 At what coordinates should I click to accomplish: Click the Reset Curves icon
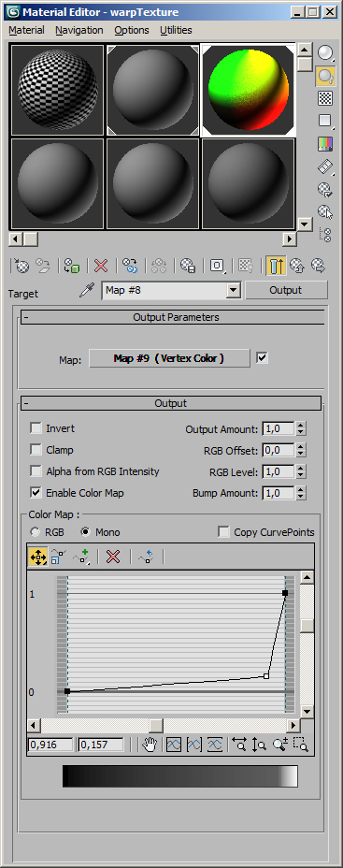click(146, 557)
